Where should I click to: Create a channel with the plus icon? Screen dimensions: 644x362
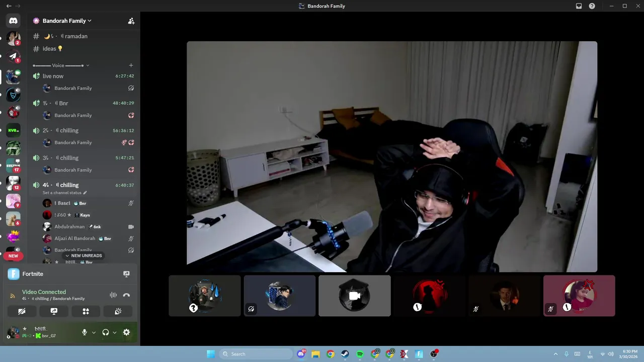pos(131,65)
